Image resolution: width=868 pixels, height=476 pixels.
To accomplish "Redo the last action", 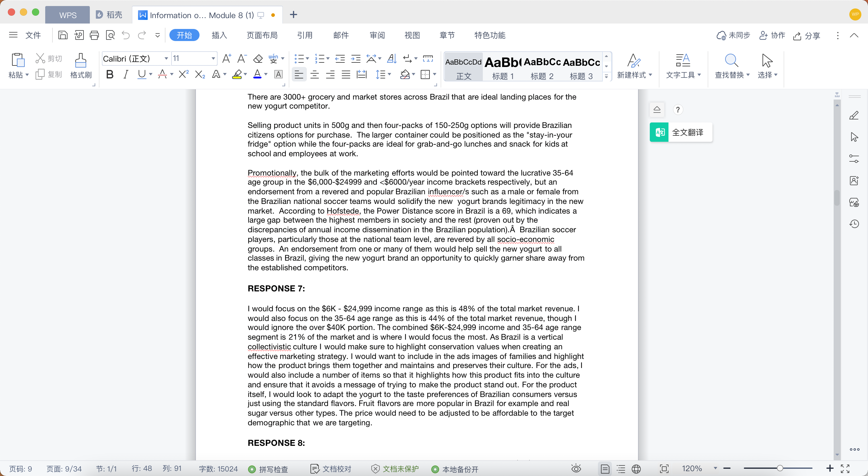I will pyautogui.click(x=142, y=35).
